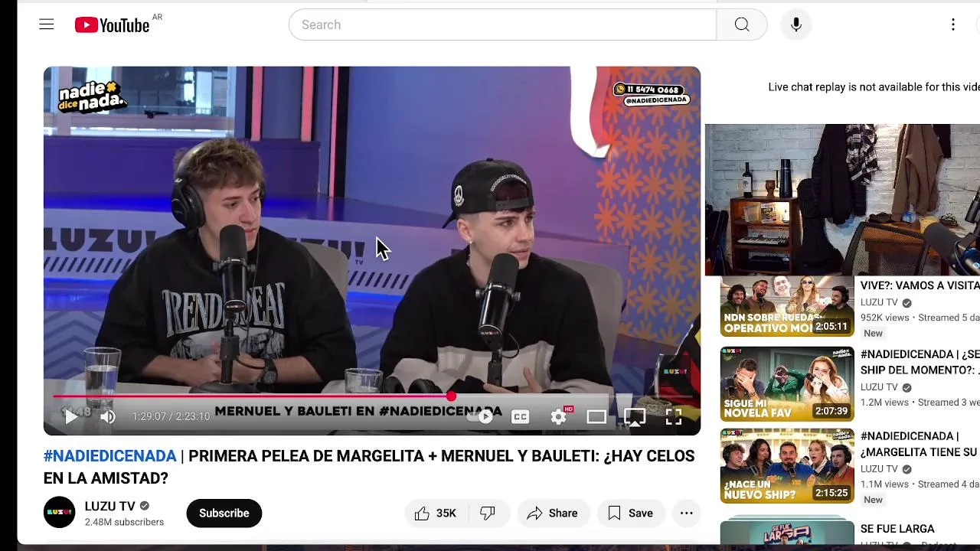Click the '952K views' text

(x=884, y=318)
